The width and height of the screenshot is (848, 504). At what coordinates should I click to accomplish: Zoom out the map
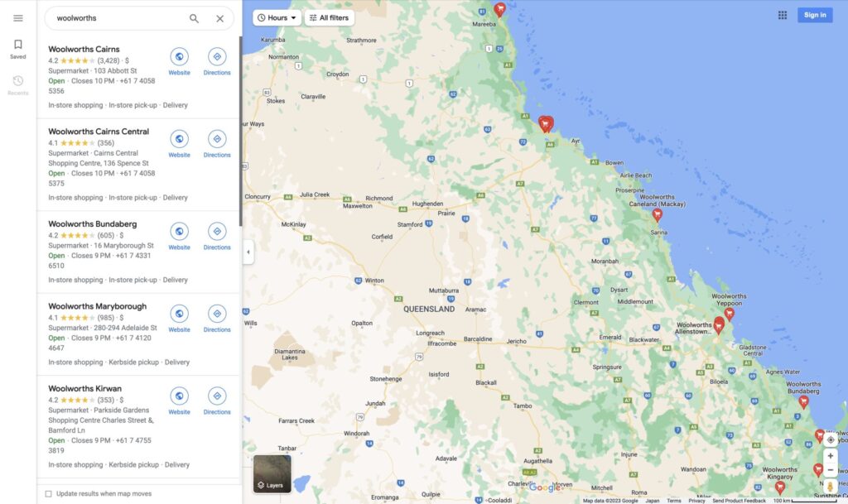point(830,470)
